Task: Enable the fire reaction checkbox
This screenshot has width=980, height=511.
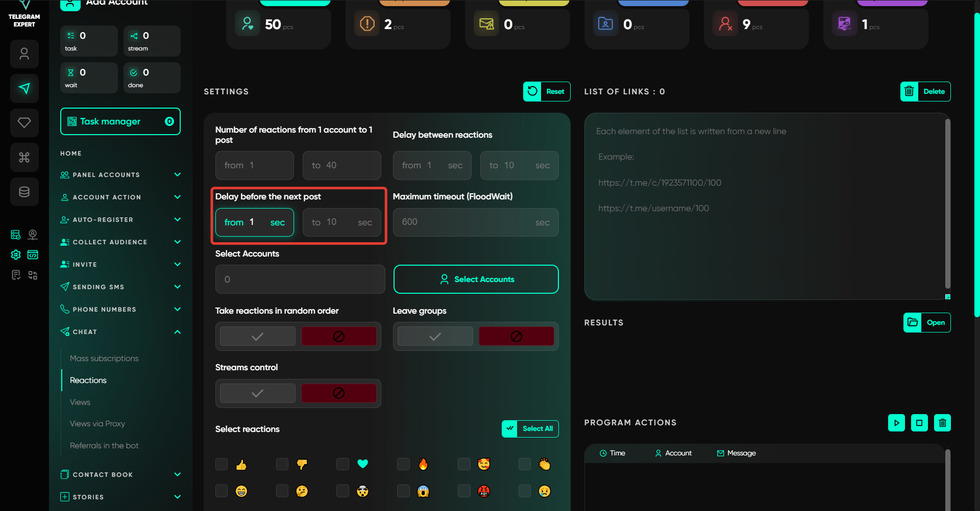Action: (403, 464)
